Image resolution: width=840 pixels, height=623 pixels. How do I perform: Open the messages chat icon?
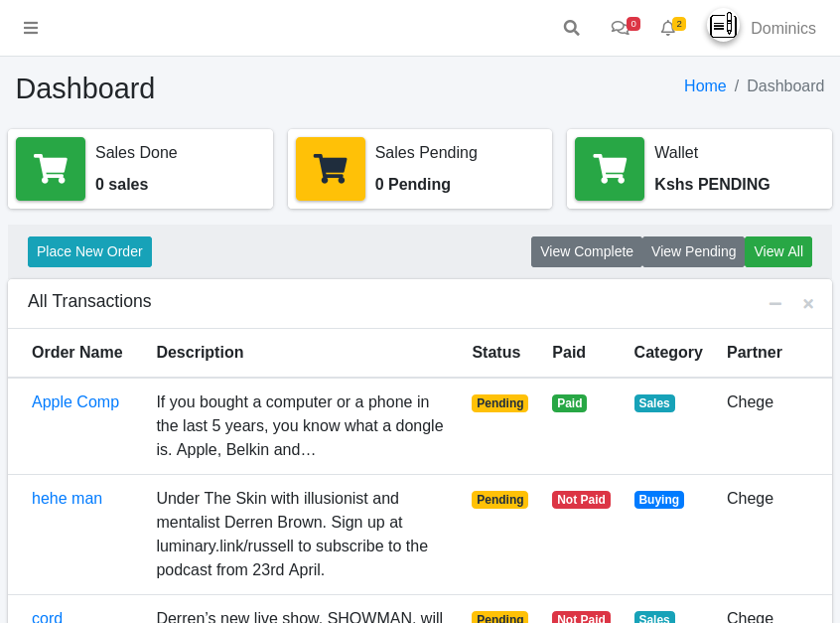coord(621,28)
